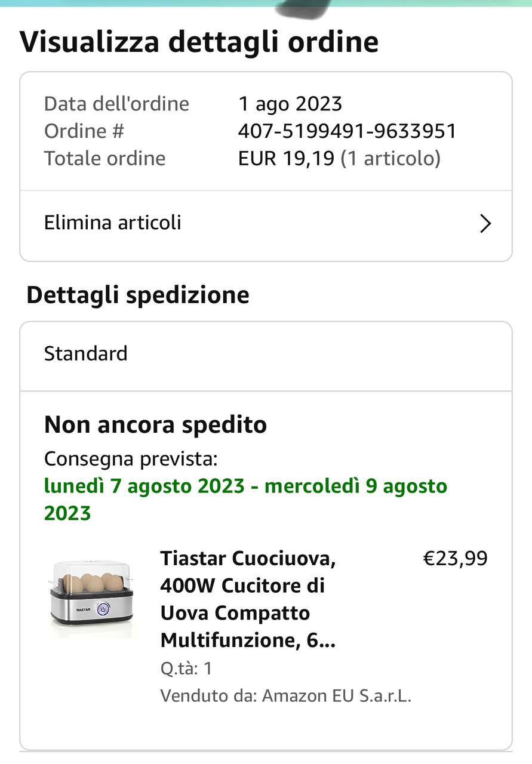
Task: Tap the Data dell'ordine label
Action: tap(116, 104)
